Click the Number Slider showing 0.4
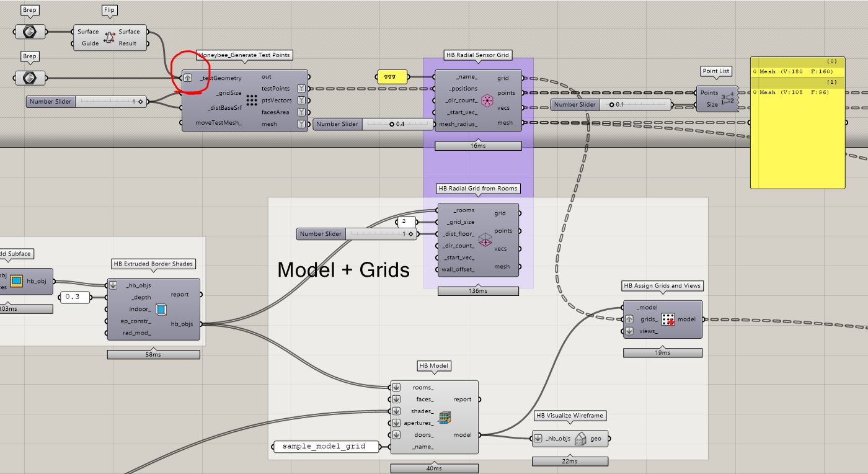The image size is (868, 474). click(x=372, y=124)
